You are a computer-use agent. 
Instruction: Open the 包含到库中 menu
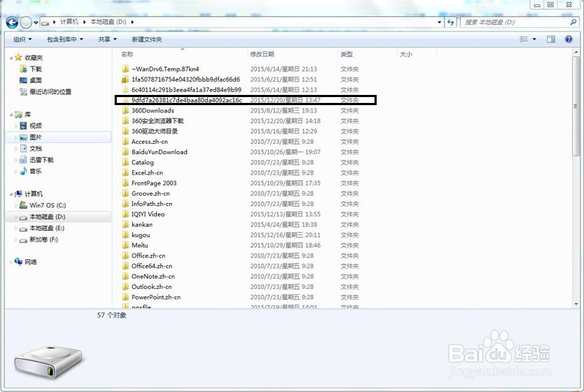point(65,39)
